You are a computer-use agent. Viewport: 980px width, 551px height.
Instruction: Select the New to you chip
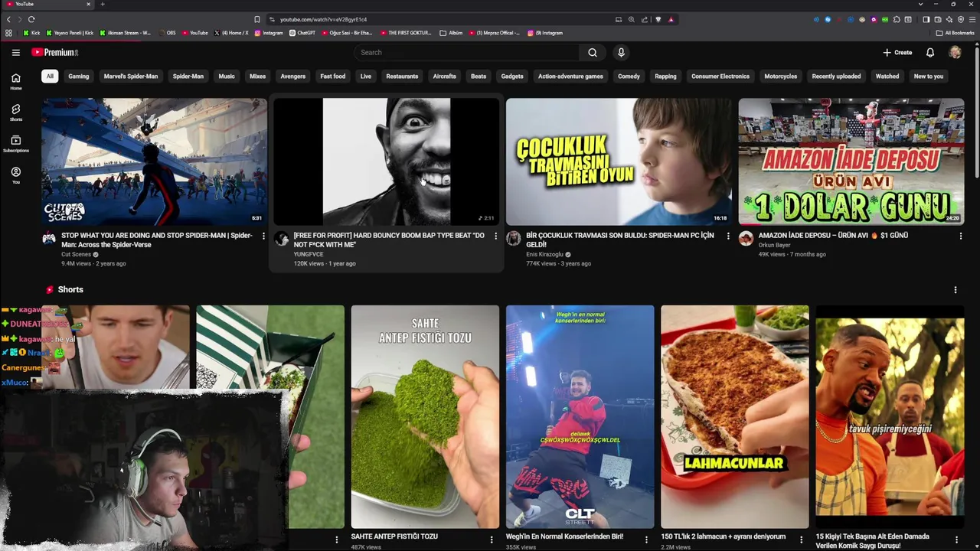tap(929, 77)
